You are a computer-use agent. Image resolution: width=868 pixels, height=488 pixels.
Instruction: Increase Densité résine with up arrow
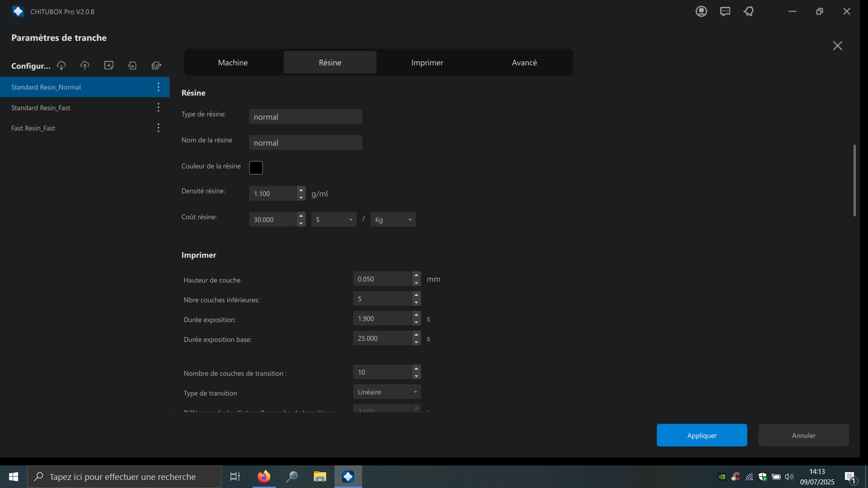[x=301, y=190]
